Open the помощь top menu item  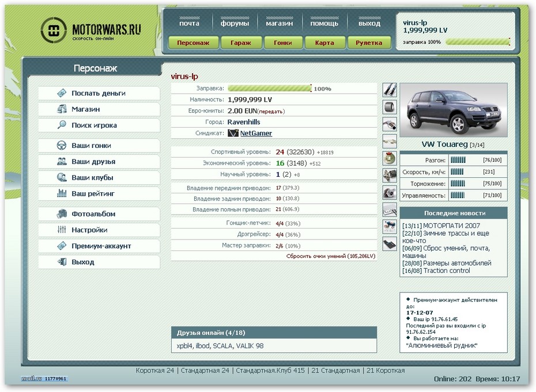click(x=324, y=23)
